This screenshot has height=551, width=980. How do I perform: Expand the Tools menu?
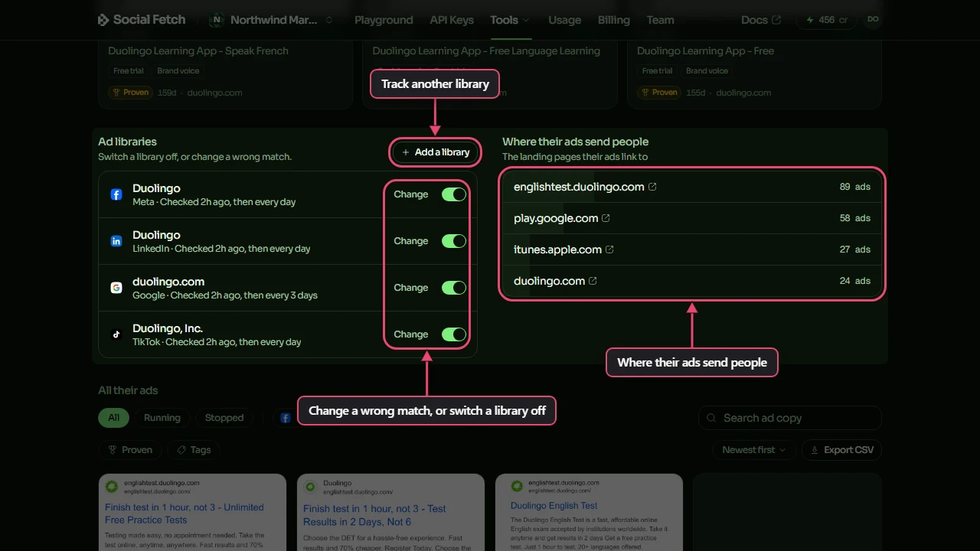click(510, 20)
